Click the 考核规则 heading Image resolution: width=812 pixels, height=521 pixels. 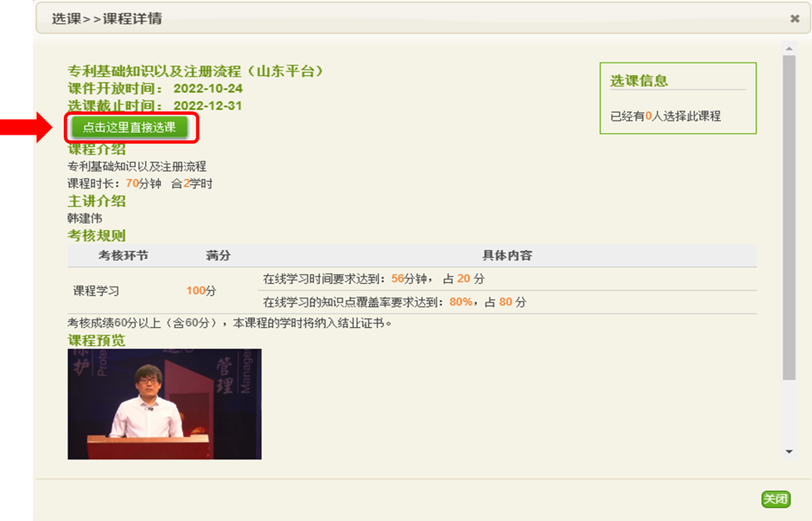pos(97,235)
